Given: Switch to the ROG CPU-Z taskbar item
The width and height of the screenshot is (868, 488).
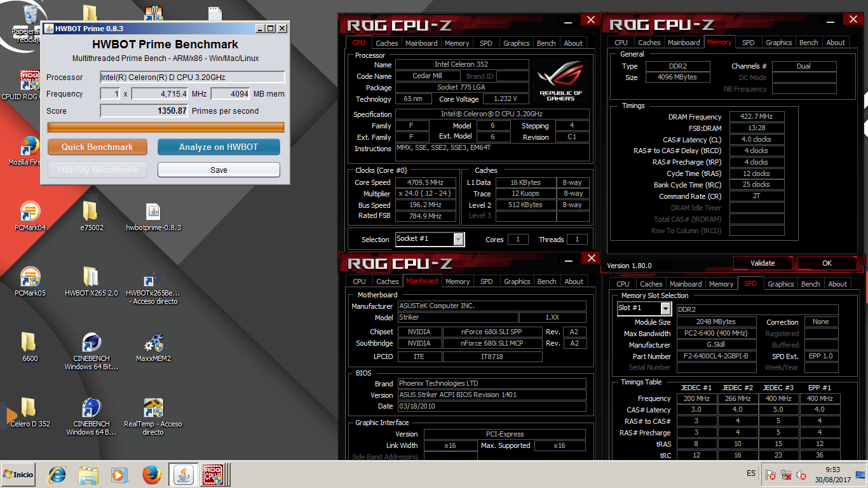Looking at the screenshot, I should click(214, 475).
